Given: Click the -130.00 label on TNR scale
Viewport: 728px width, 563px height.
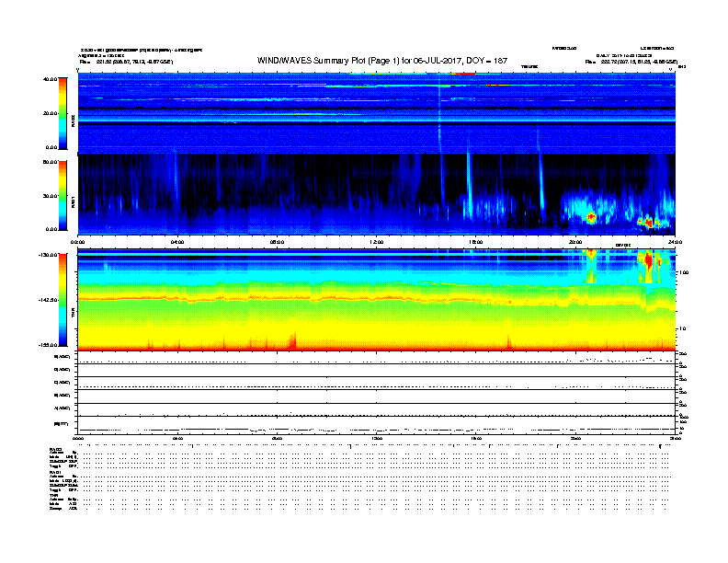Looking at the screenshot, I should 47,255.
